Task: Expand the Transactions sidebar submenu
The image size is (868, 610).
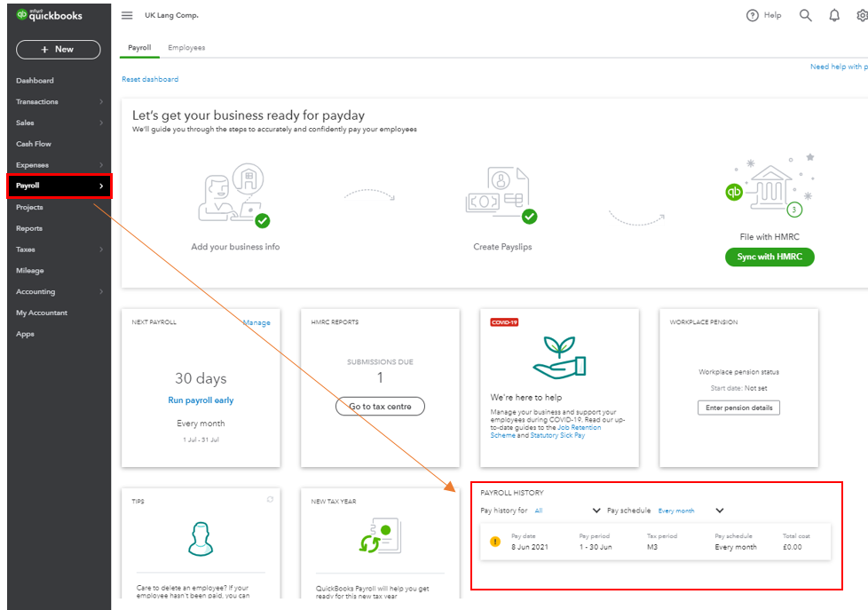Action: (x=101, y=101)
